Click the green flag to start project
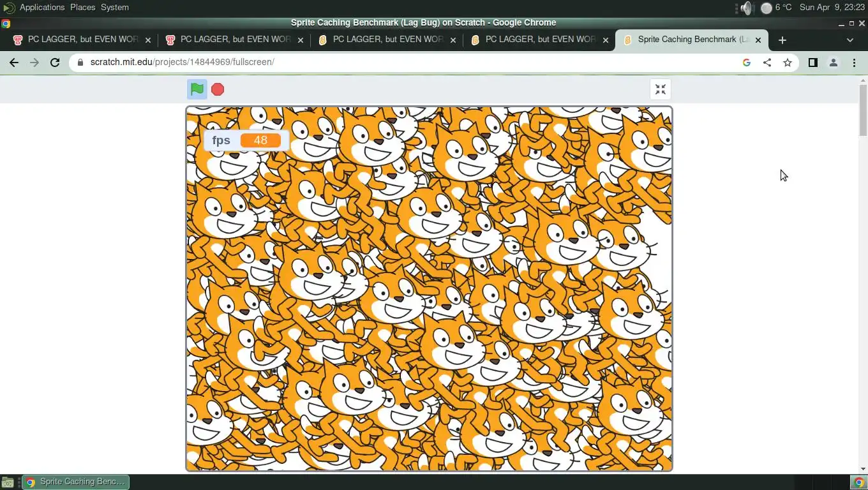868x490 pixels. click(197, 89)
